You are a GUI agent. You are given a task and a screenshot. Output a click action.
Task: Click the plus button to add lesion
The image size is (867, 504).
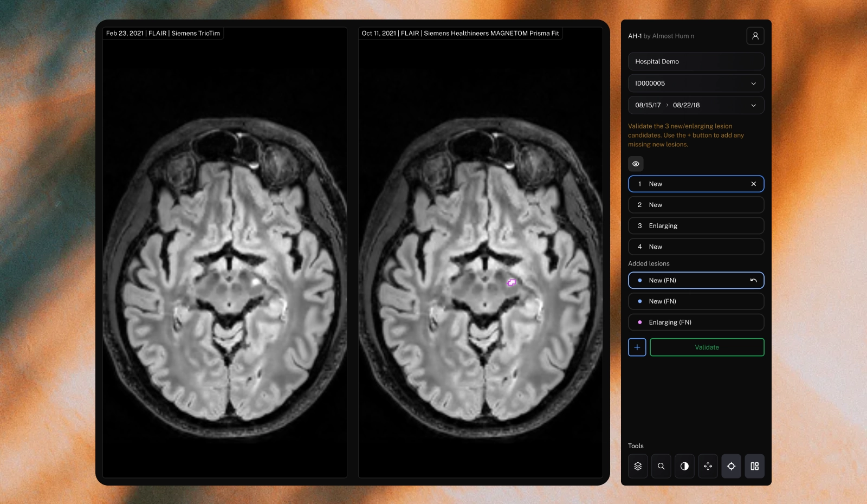(637, 347)
